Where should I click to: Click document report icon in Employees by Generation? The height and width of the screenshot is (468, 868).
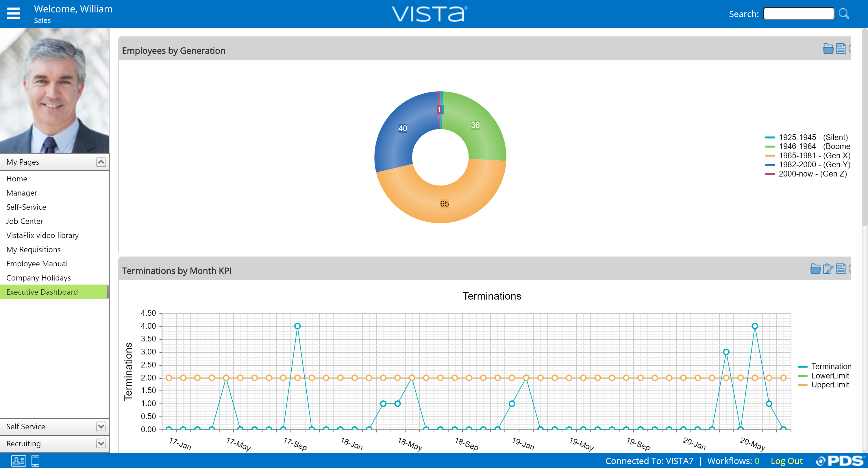841,49
